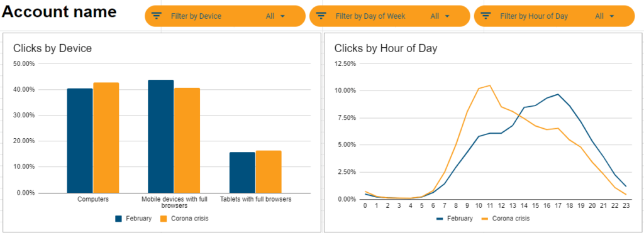Select the Account name heading cell
The width and height of the screenshot is (644, 233).
59,12
